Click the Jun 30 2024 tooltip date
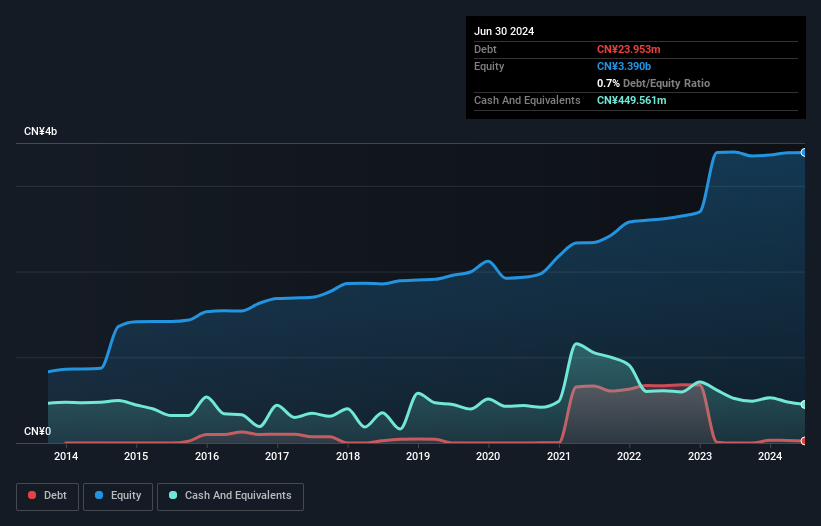 [x=504, y=31]
